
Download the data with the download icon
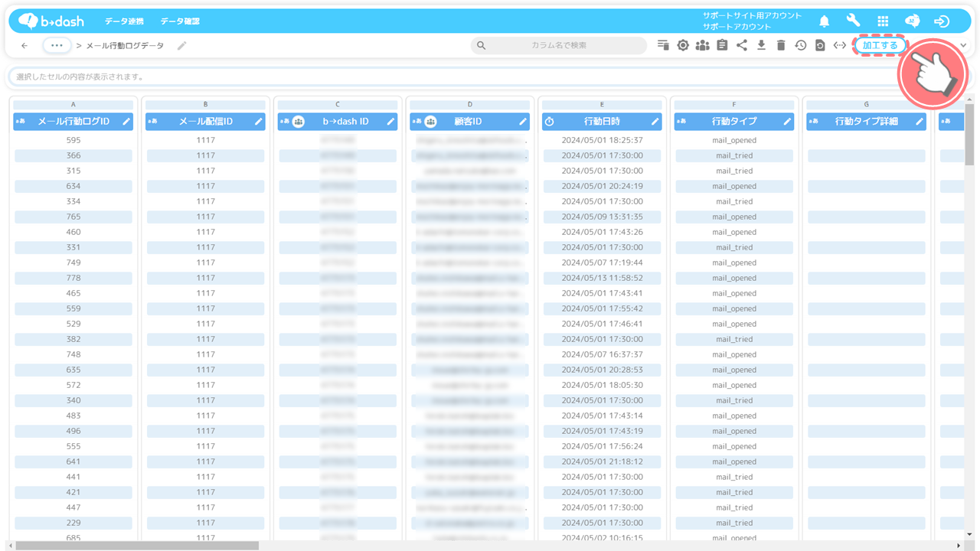761,46
